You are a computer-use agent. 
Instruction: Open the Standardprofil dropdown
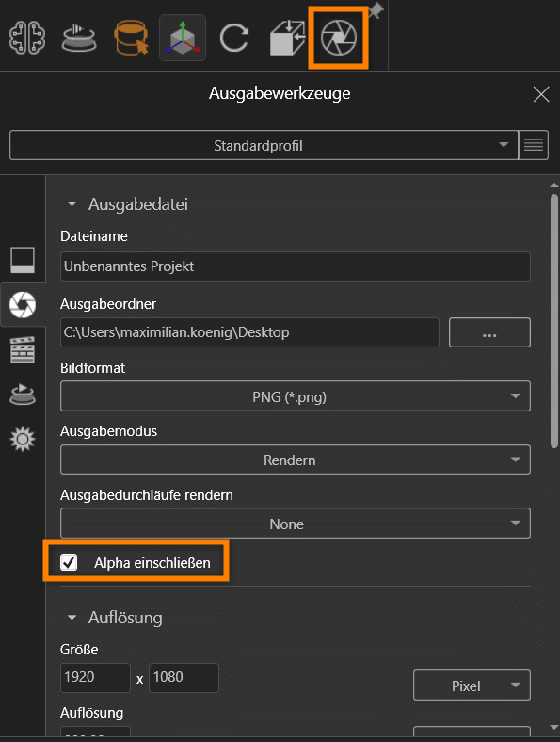tap(264, 145)
